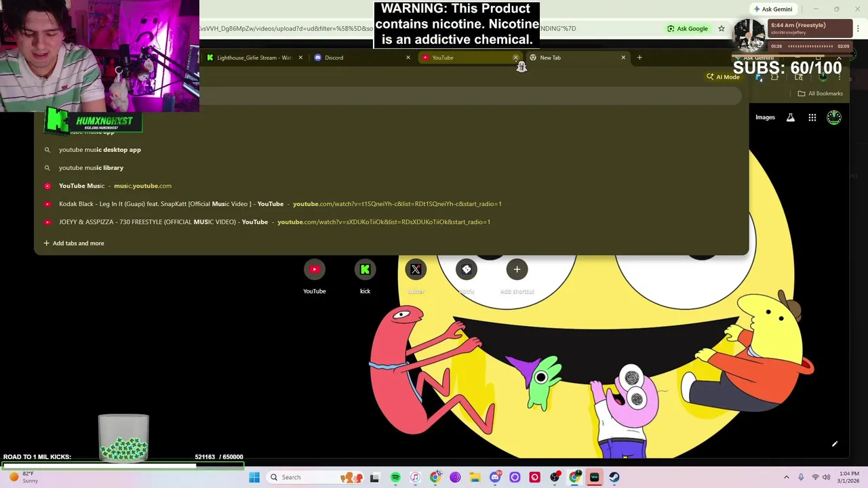This screenshot has width=868, height=488.
Task: Open Wi-Fi network settings in tray
Action: (x=815, y=477)
